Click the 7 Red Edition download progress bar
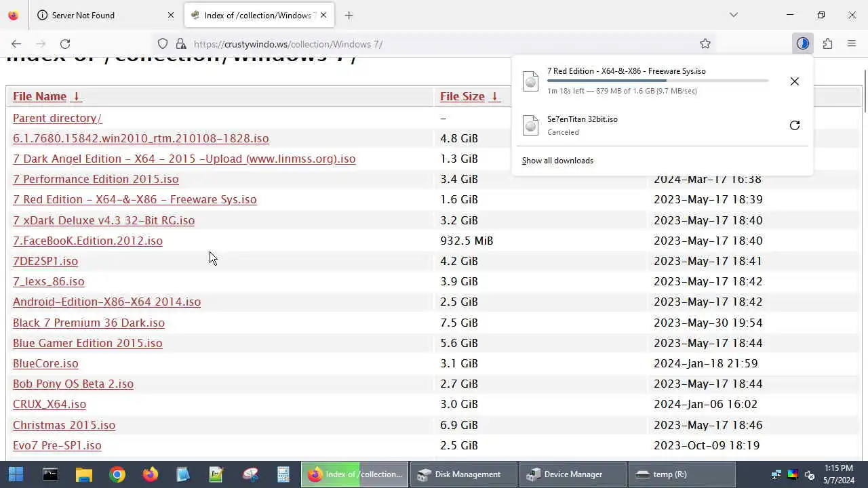The height and width of the screenshot is (488, 868). click(658, 81)
